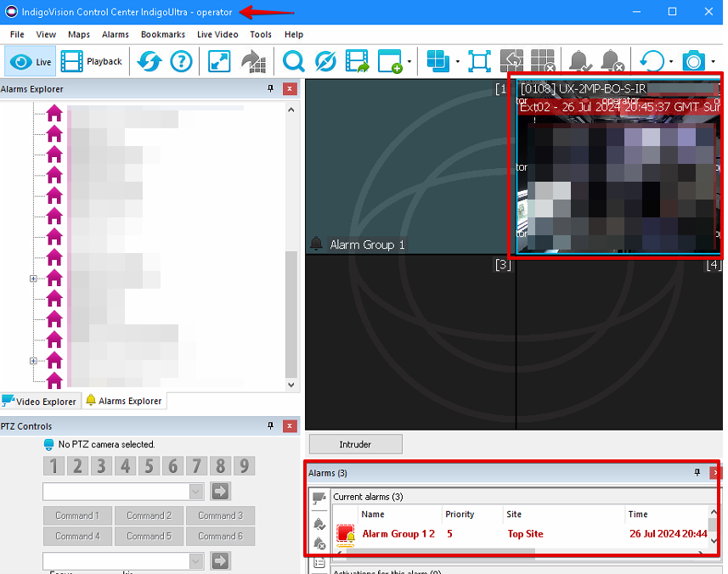Open the Bookmarks menu

click(163, 34)
